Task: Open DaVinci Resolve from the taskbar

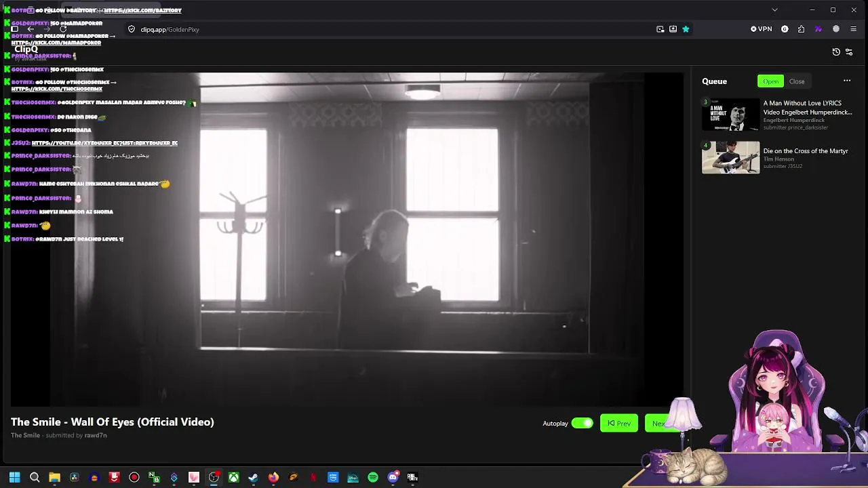Action: click(74, 477)
